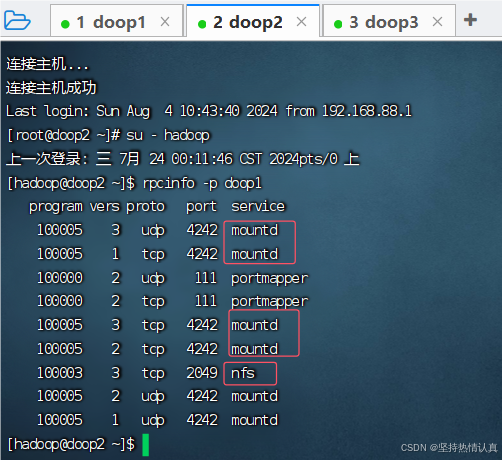Click mountd in the version 1 udp row
The image size is (502, 460).
[255, 420]
